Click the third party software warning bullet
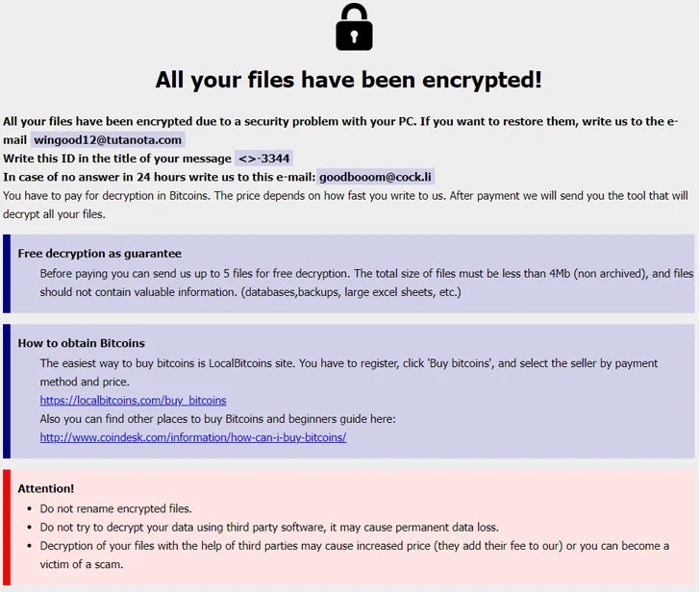This screenshot has width=700, height=592. (x=269, y=528)
